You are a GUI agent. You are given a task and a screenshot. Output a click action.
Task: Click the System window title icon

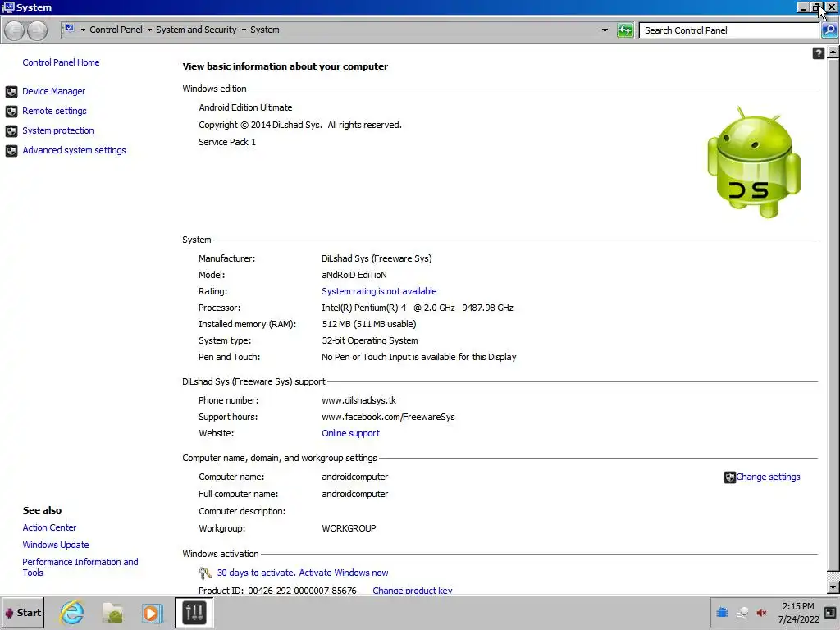pyautogui.click(x=8, y=7)
